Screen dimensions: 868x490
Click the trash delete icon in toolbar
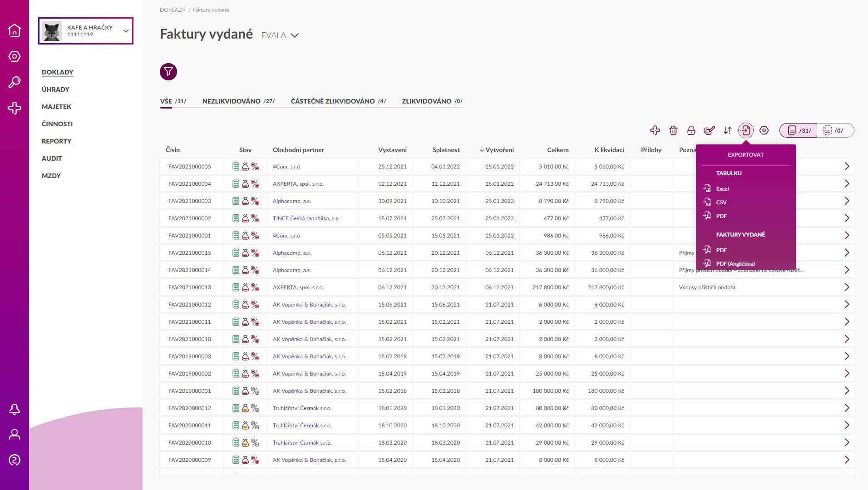point(673,130)
